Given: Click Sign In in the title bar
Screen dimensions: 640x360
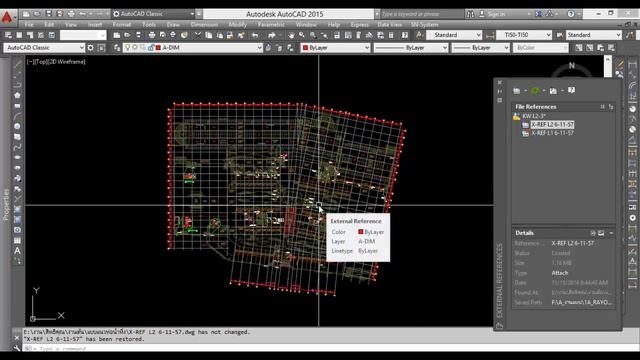Looking at the screenshot, I should click(x=497, y=14).
